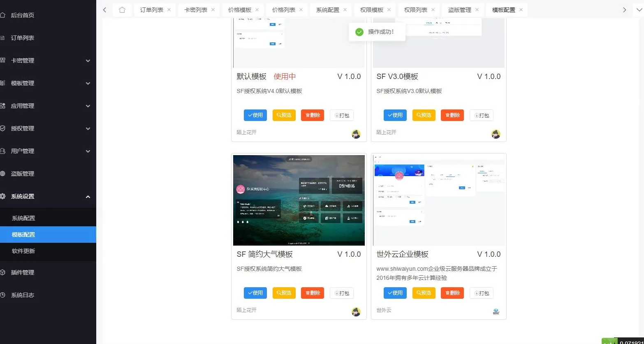Open the 后台首页 home icon in sidebar
644x344 pixels.
[6, 15]
